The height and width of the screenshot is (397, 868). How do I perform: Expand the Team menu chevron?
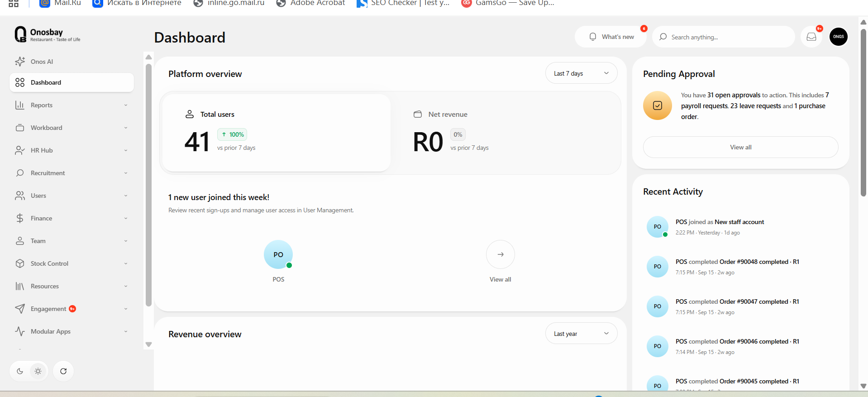(126, 241)
